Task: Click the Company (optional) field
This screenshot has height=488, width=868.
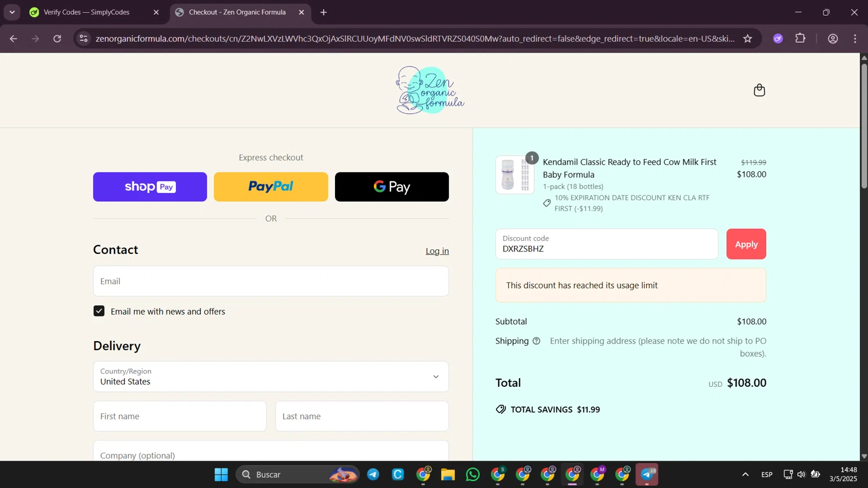Action: click(271, 451)
